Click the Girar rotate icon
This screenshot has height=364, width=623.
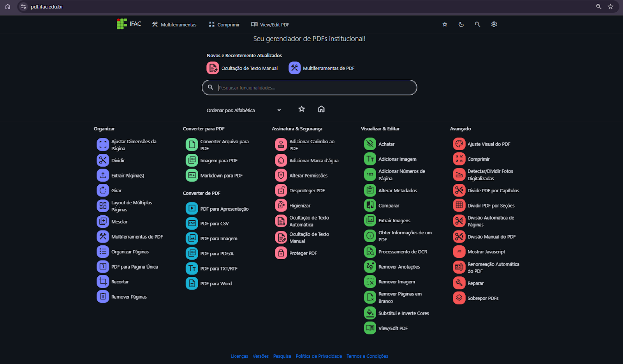point(103,190)
